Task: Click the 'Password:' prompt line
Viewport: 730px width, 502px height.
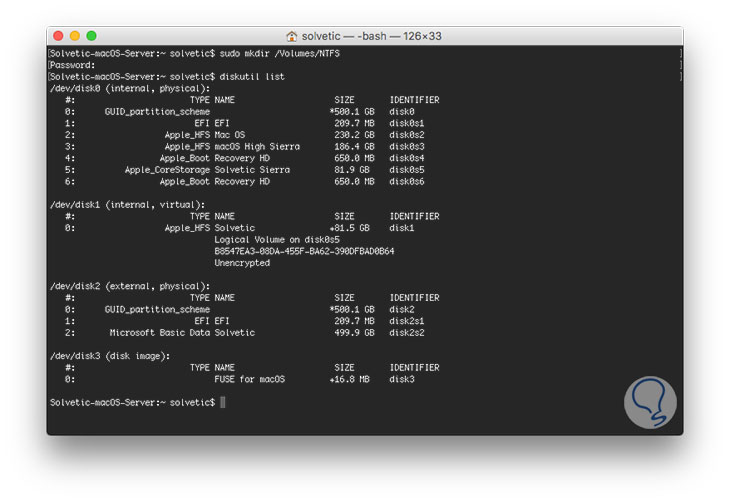Action: point(72,65)
